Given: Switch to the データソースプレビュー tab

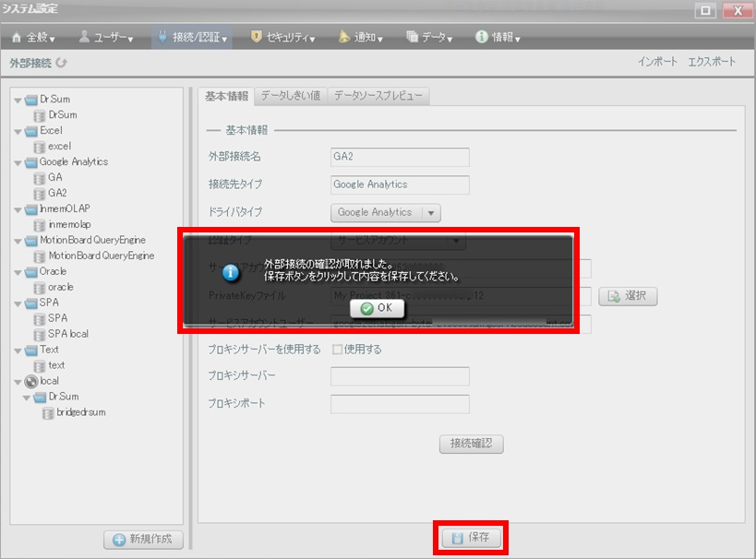Looking at the screenshot, I should [x=378, y=96].
